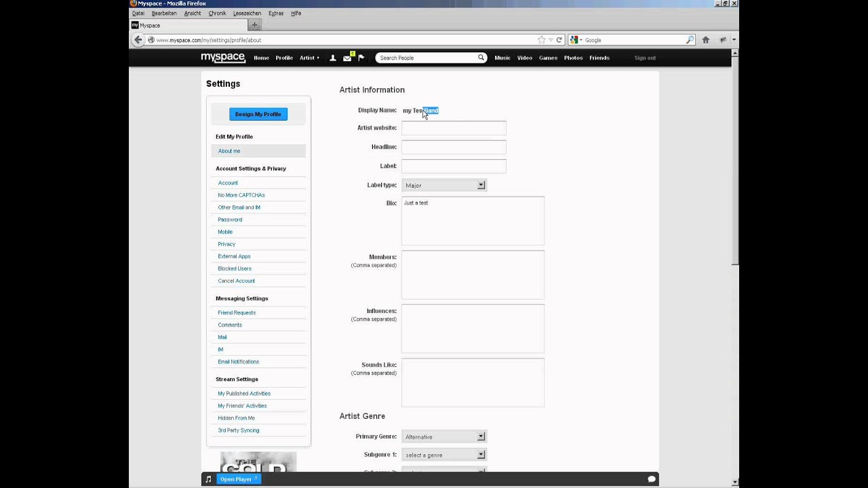Click the Firefox back arrow button

click(138, 40)
